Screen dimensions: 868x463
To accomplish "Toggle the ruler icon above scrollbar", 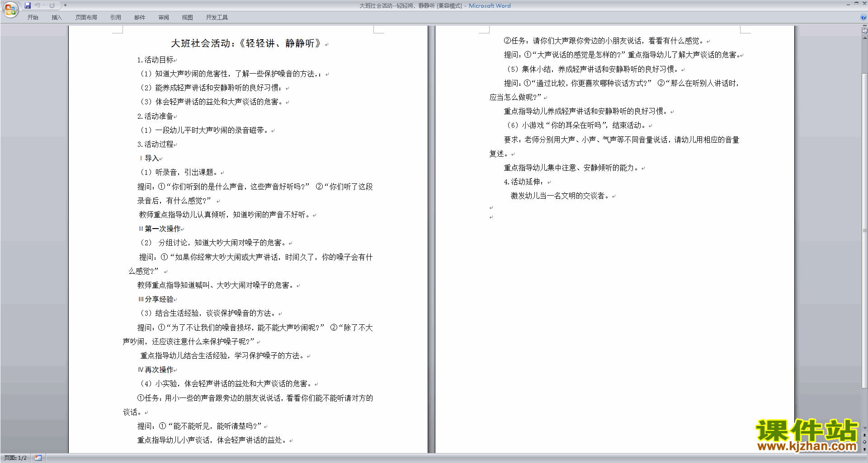I will coord(864,31).
